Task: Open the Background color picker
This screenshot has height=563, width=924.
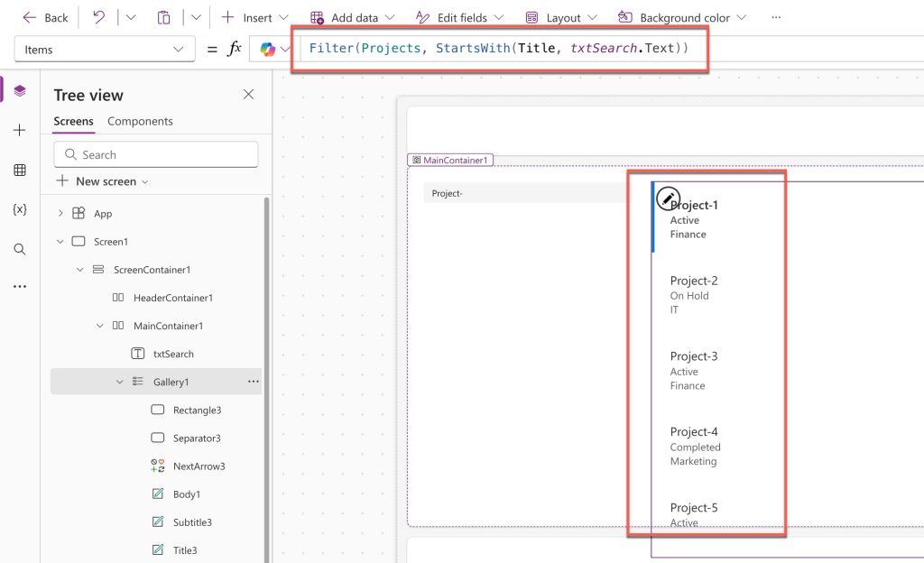Action: click(x=682, y=18)
